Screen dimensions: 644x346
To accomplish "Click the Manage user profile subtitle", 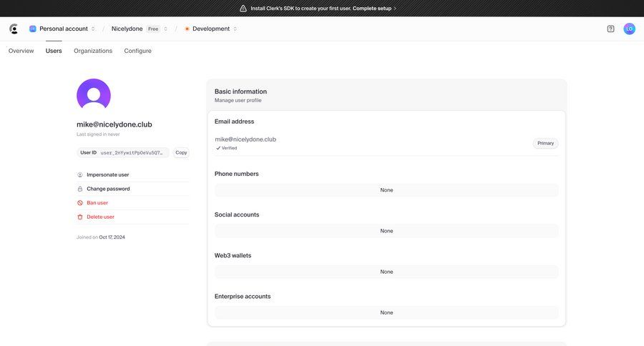I will tap(238, 100).
